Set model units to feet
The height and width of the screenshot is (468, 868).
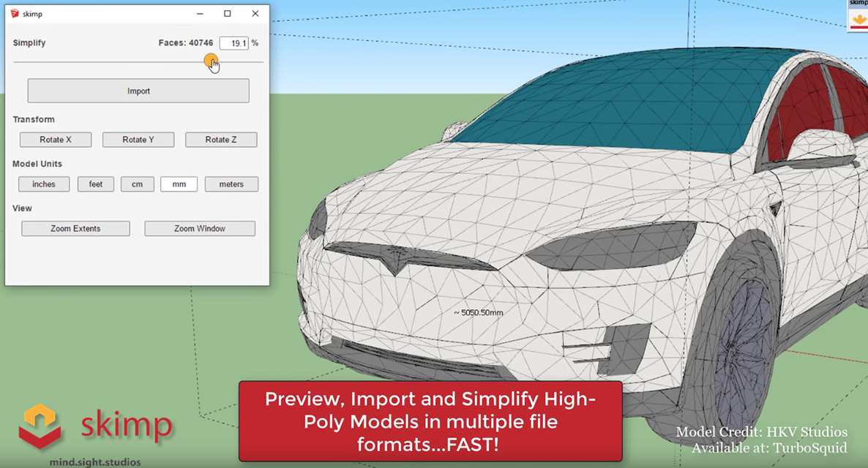[95, 184]
